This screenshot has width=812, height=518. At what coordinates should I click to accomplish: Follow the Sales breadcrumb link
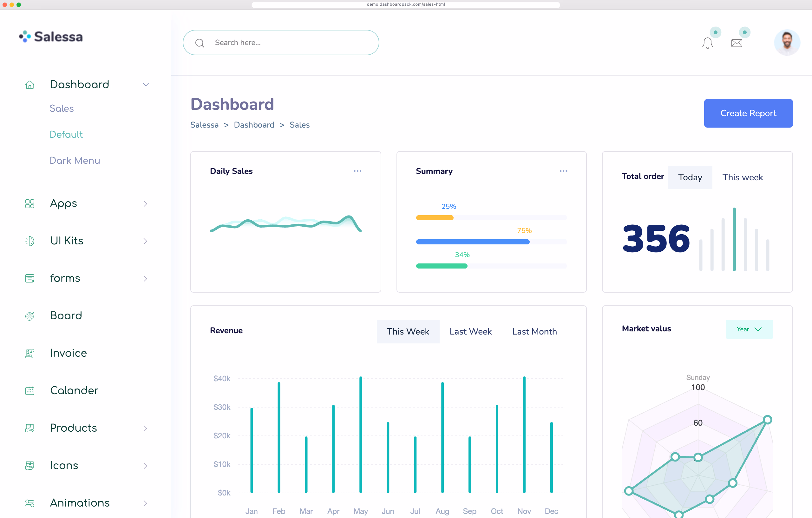click(x=299, y=124)
